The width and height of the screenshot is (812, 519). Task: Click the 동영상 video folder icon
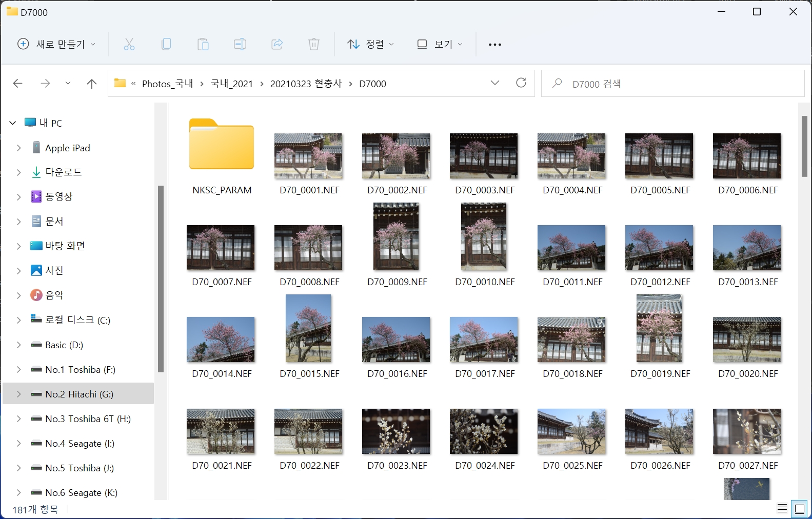pyautogui.click(x=36, y=196)
